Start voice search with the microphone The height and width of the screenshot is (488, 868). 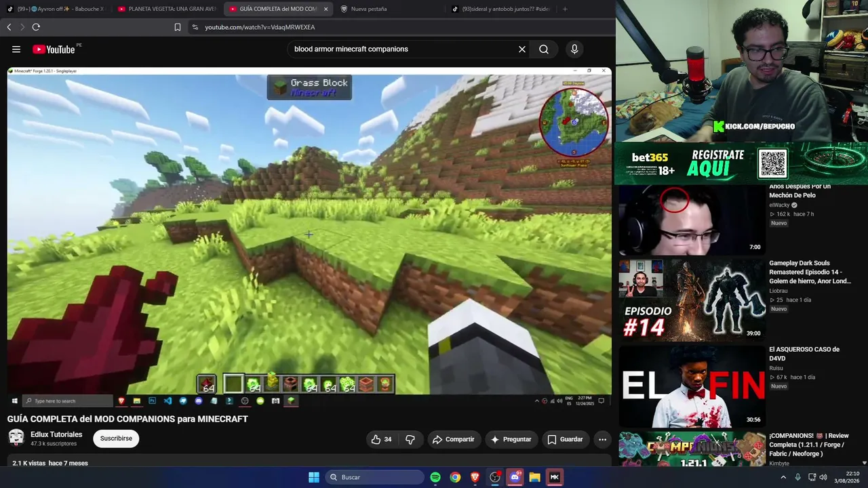574,49
